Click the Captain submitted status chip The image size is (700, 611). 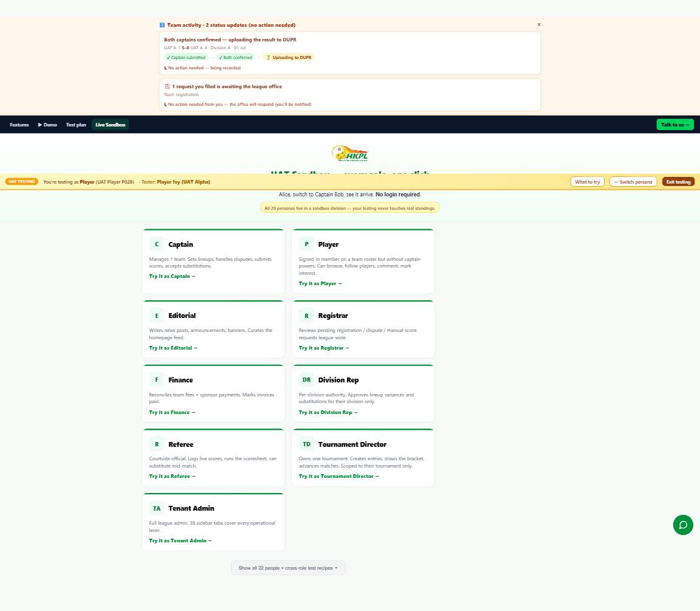[186, 57]
